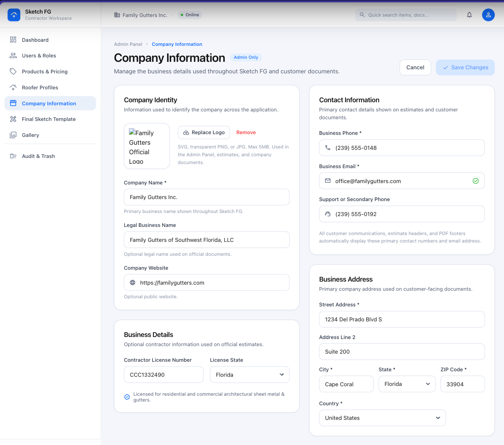The height and width of the screenshot is (445, 504).
Task: Click the globe icon in Company Website field
Action: tap(133, 283)
